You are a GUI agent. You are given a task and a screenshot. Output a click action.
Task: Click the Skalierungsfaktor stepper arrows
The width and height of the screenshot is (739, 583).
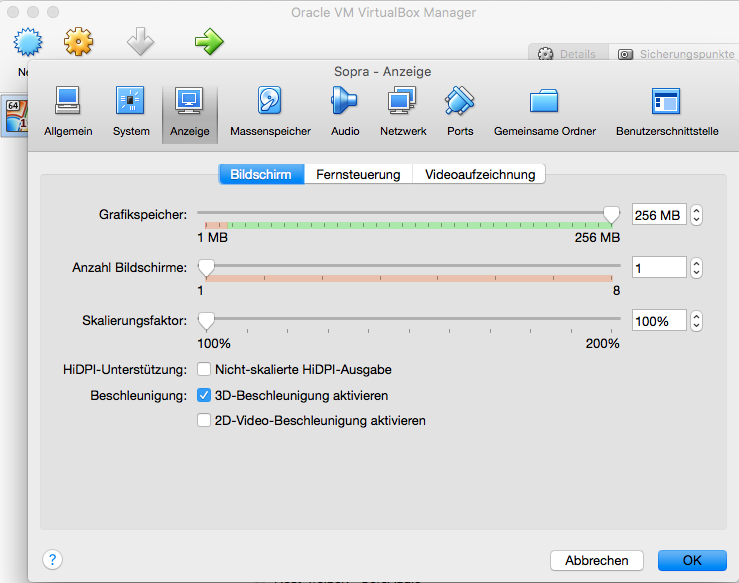(x=696, y=321)
